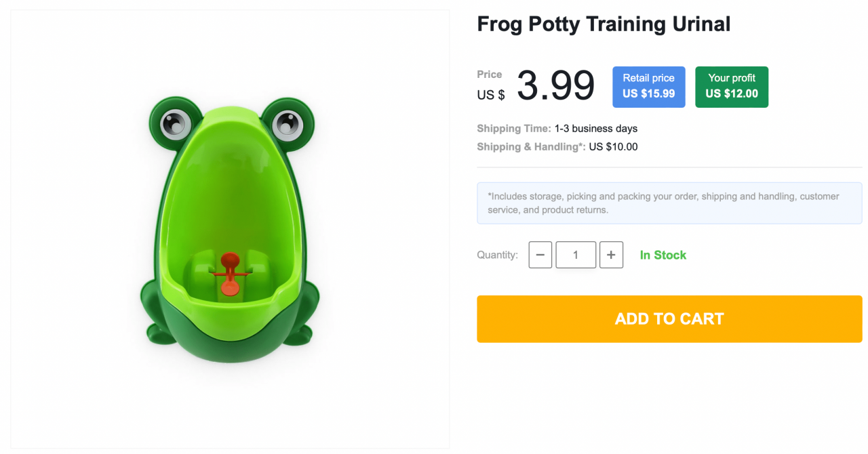Viewport: 868px width, 454px height.
Task: Click the US $3.99 price value
Action: [x=555, y=85]
